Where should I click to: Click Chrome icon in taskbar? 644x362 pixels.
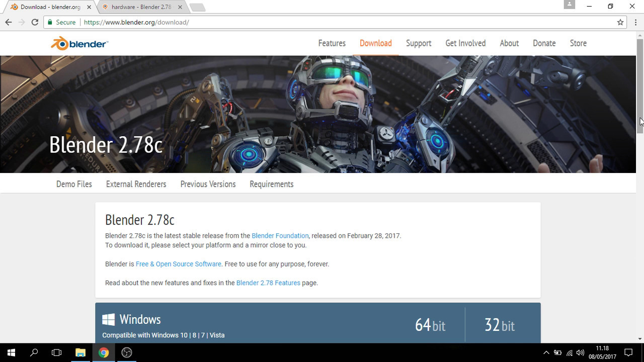(104, 352)
